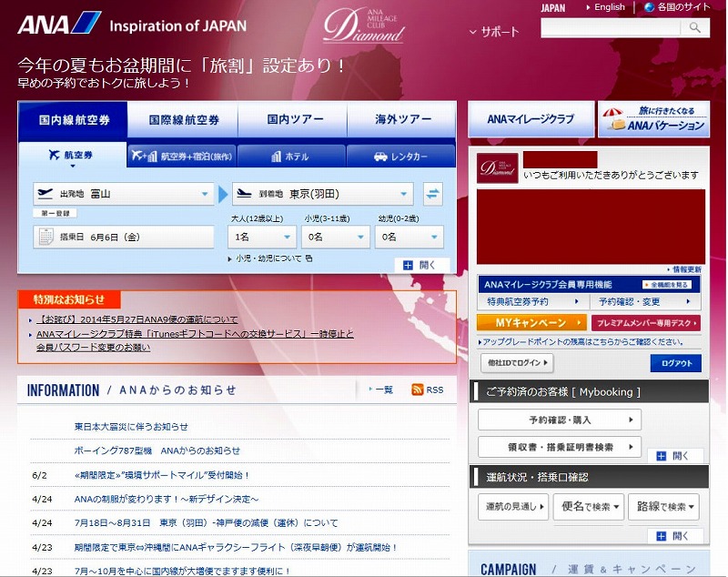Expand the サポート menu
Viewport: 728px width, 577px height.
(494, 32)
